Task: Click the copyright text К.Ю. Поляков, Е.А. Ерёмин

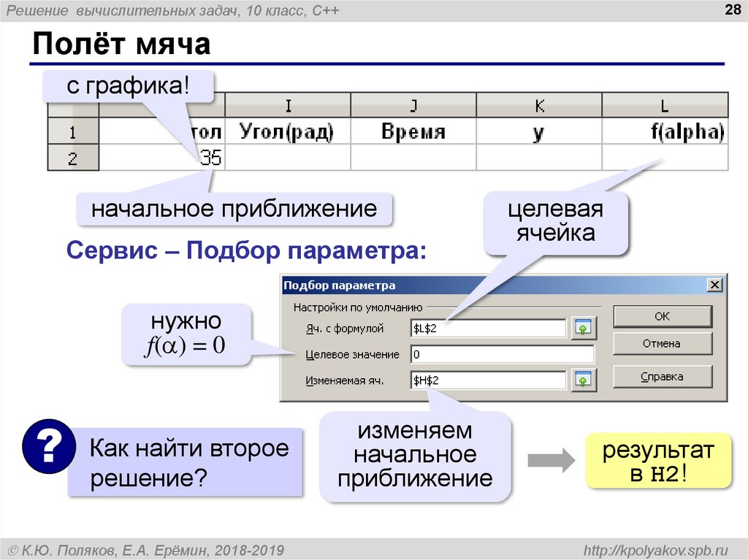Action: click(x=146, y=551)
